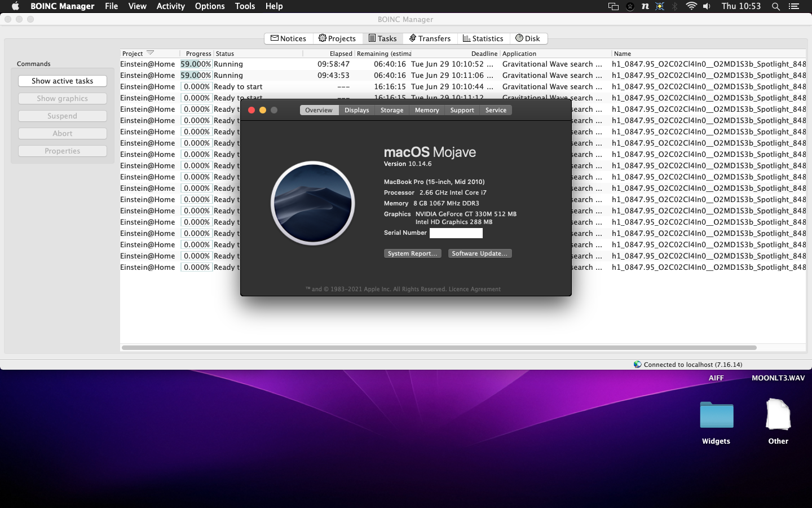Sort tasks by Project column header
This screenshot has width=812, height=508.
pos(149,54)
